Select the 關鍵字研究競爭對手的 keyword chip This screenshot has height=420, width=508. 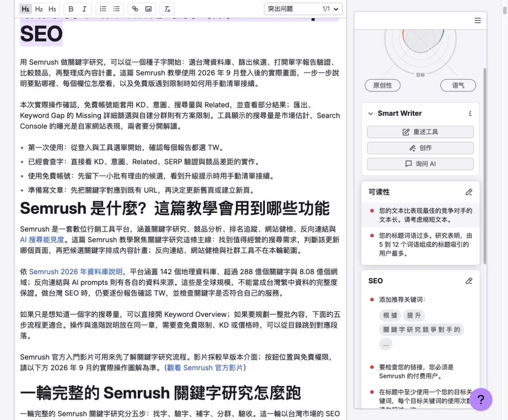click(422, 330)
